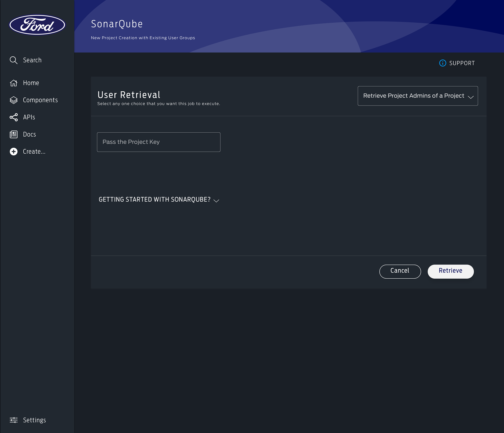Click the APIs share-nodes icon
Viewport: 504px width, 433px height.
pos(13,117)
